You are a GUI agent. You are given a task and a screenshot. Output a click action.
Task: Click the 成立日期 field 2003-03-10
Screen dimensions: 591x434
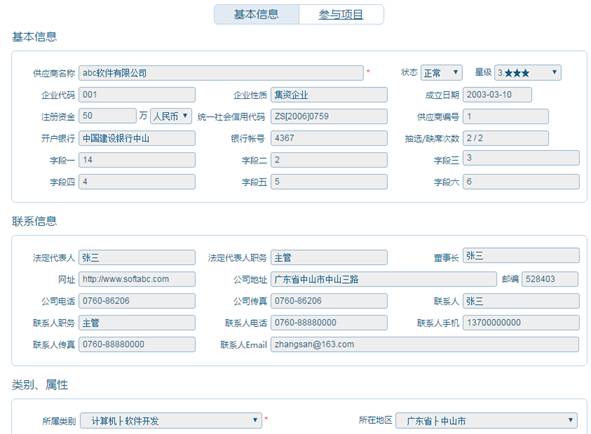[x=497, y=95]
